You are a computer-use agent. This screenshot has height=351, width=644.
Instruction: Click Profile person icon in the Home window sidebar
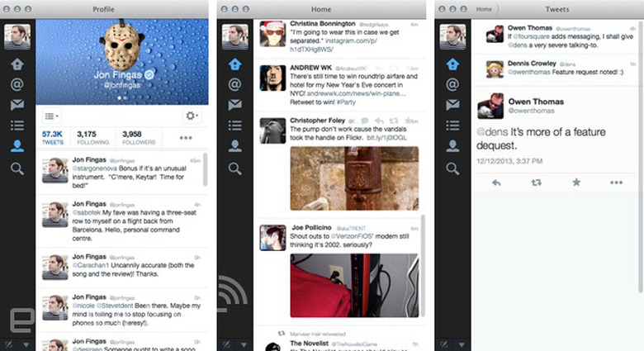pos(234,147)
